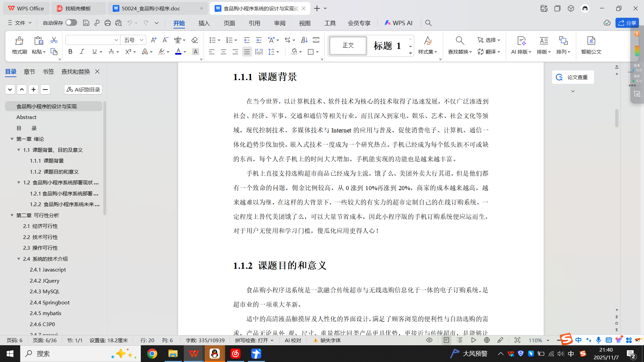Click the print icon in quick toolbar
The height and width of the screenshot is (362, 644).
(x=108, y=23)
